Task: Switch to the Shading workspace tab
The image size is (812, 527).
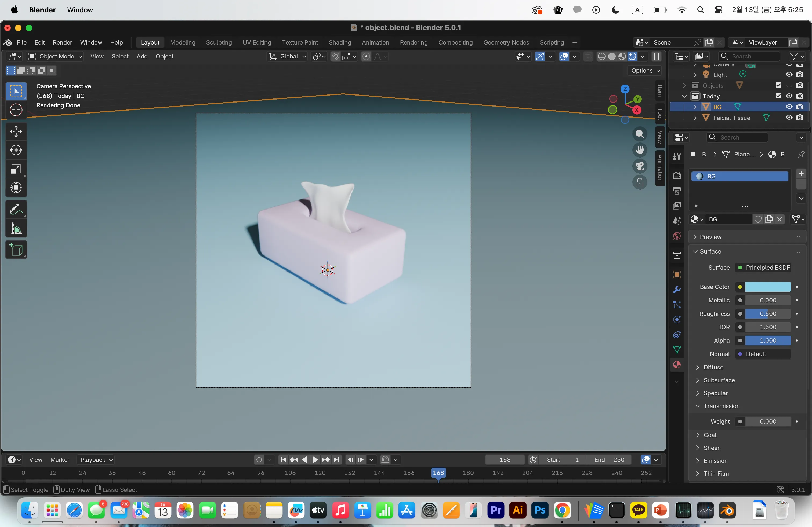Action: [x=339, y=43]
